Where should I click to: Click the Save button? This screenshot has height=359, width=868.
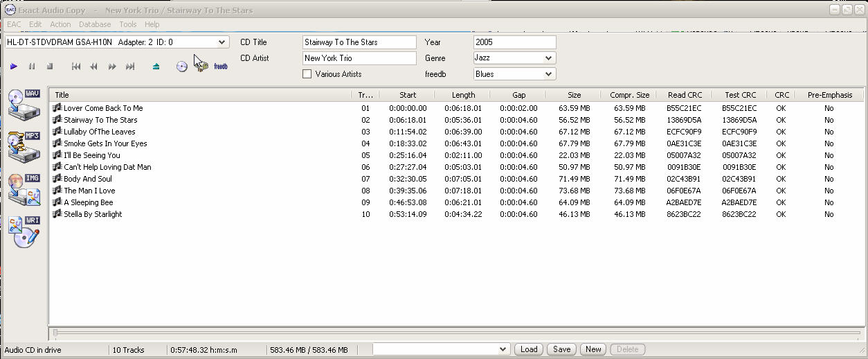[x=561, y=349]
